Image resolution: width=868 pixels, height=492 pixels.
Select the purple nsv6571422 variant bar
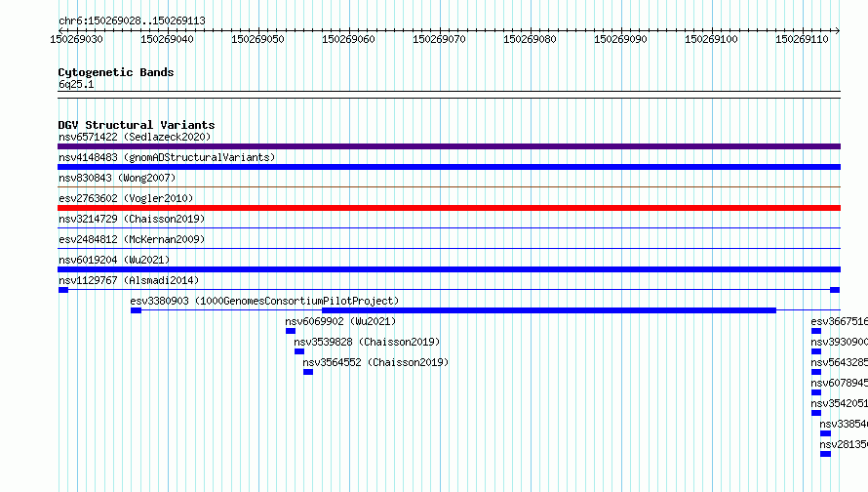tap(449, 146)
